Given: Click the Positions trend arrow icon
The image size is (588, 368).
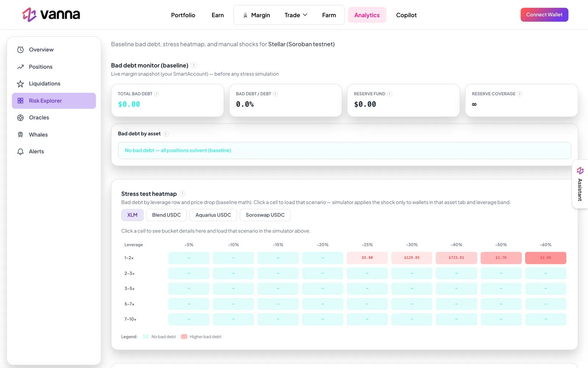Looking at the screenshot, I should tap(21, 67).
